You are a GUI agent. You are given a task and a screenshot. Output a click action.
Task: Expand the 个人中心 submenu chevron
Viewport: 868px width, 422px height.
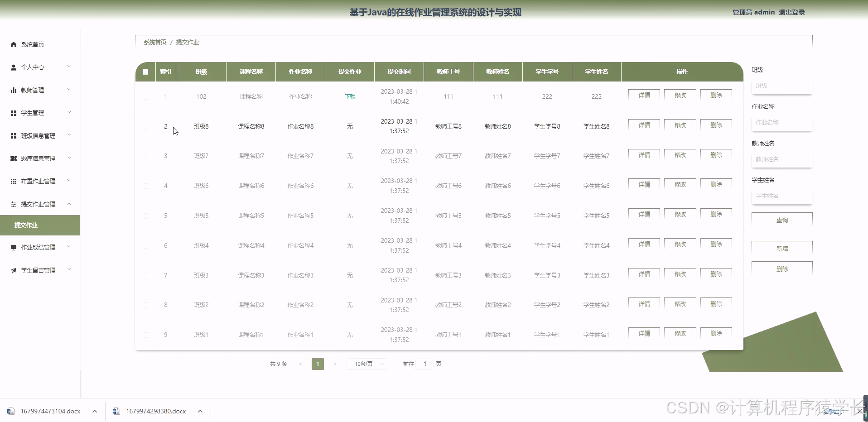pyautogui.click(x=69, y=67)
